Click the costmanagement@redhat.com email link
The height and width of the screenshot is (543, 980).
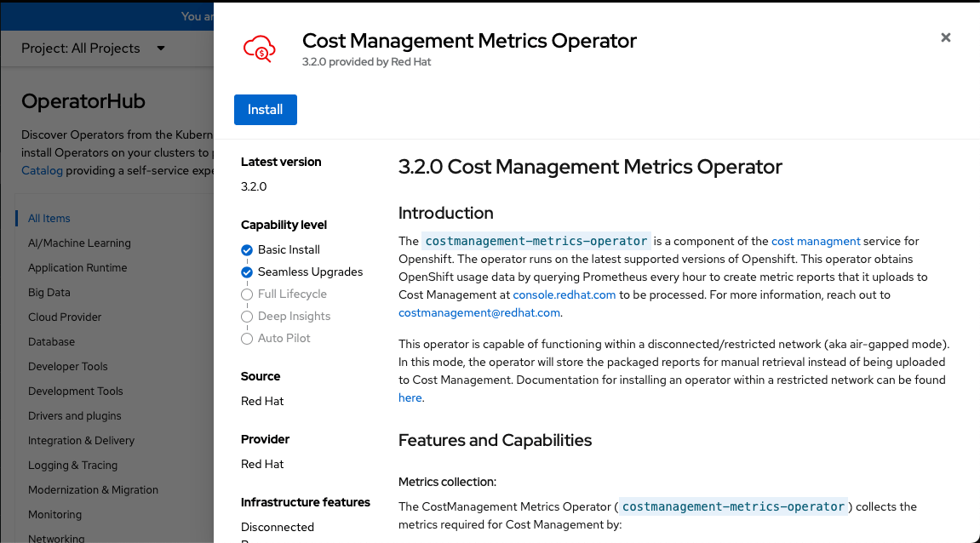478,312
